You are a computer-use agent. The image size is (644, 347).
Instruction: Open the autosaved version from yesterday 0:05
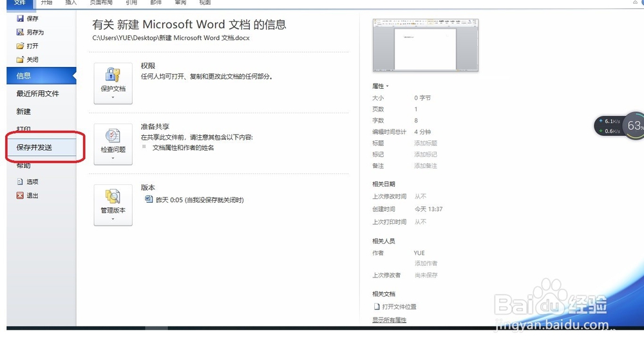pyautogui.click(x=194, y=200)
